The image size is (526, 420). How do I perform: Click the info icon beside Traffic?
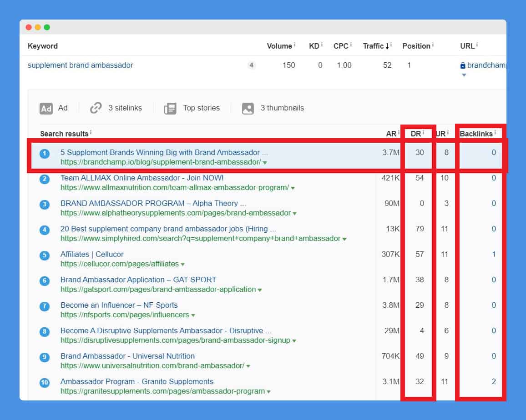[391, 44]
